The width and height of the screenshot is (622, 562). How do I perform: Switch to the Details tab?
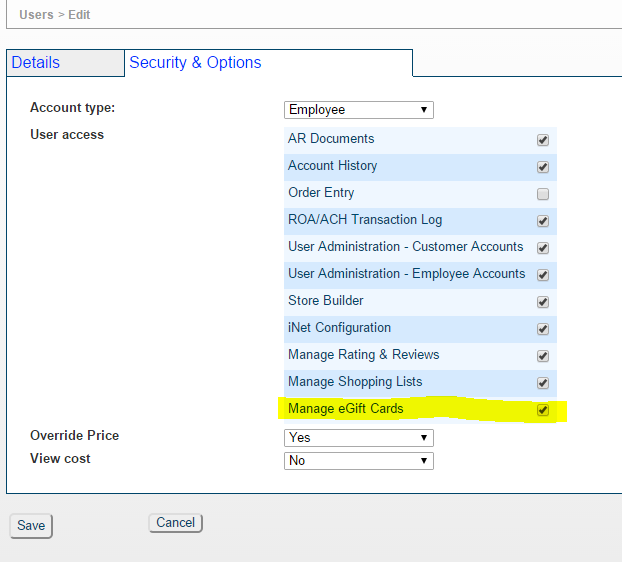click(x=36, y=63)
